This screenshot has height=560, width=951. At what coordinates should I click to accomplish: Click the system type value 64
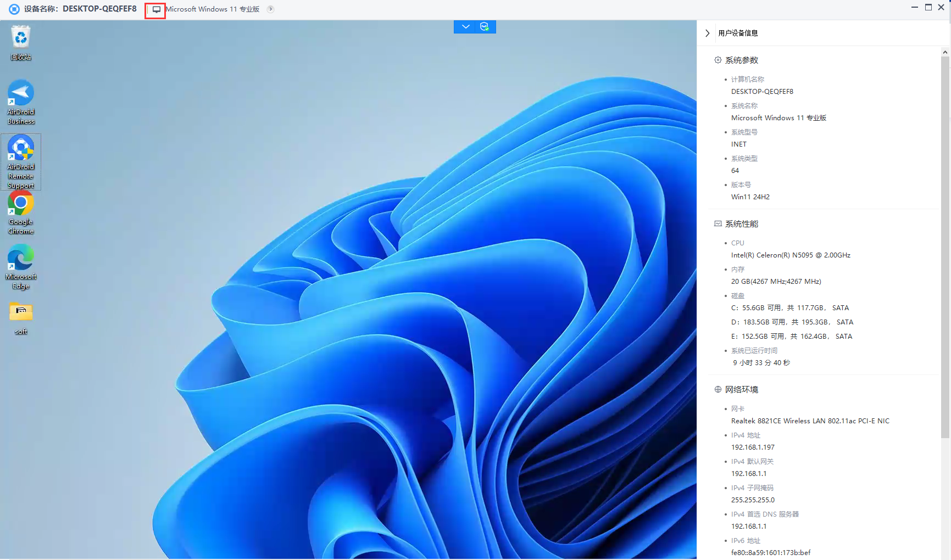click(735, 171)
